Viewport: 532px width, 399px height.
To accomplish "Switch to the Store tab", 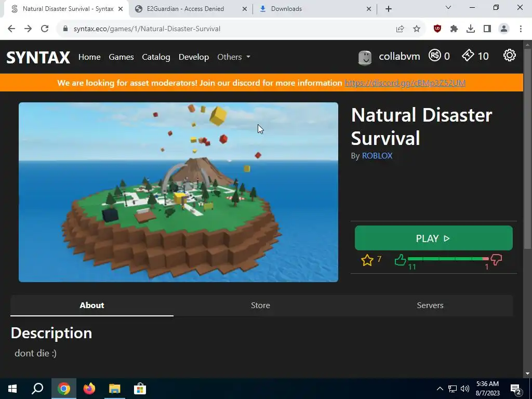I will [x=261, y=305].
